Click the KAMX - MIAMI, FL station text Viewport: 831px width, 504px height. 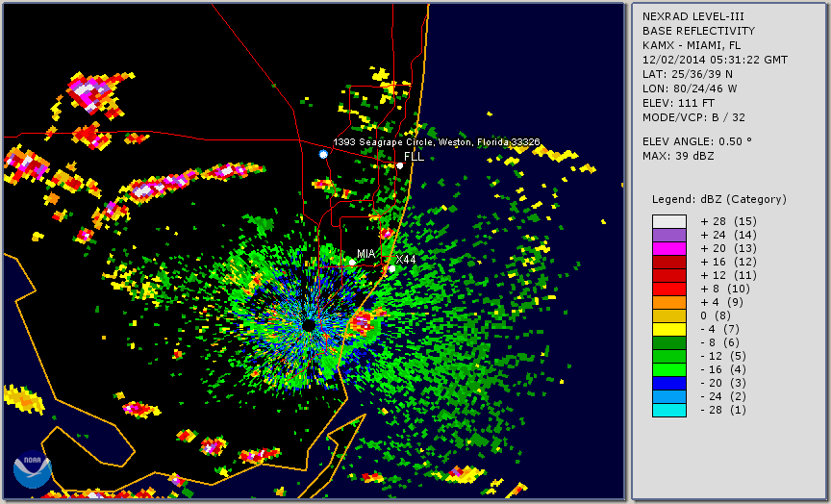tap(692, 45)
